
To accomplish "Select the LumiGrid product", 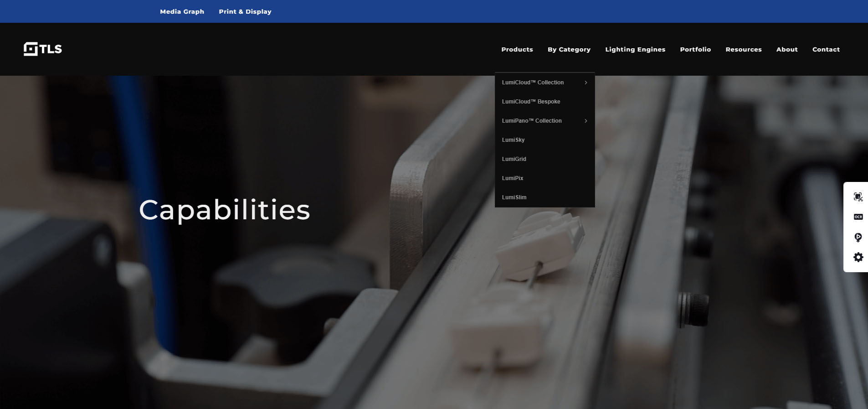I will [514, 159].
